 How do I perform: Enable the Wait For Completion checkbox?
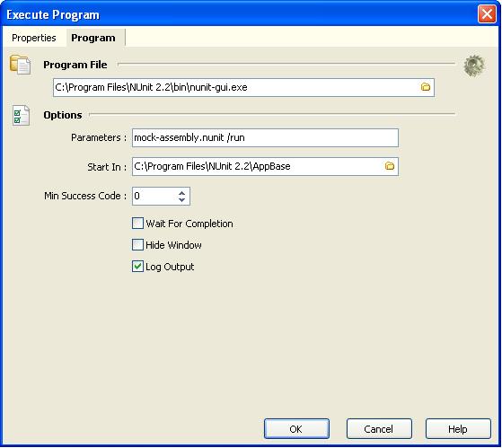click(x=137, y=223)
